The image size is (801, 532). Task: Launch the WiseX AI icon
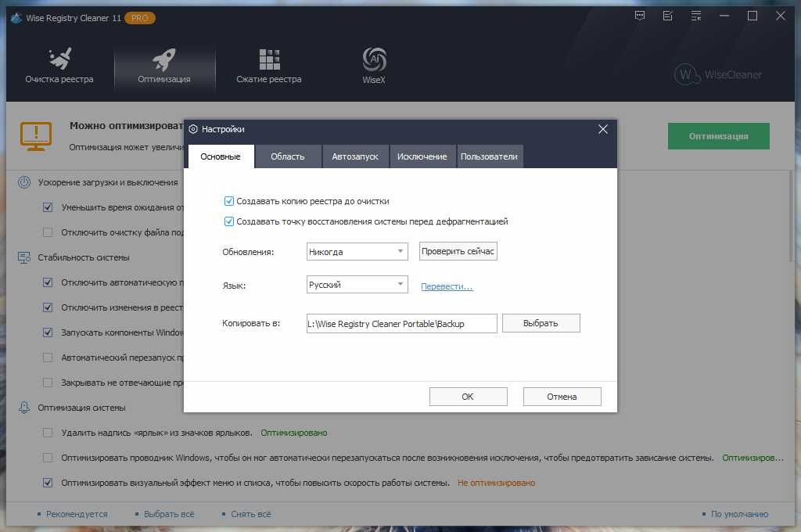tap(374, 59)
